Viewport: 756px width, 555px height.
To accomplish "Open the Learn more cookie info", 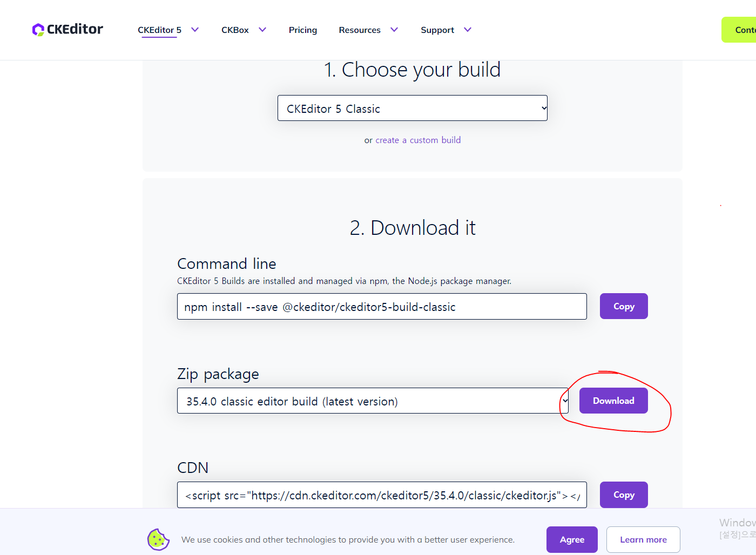I will pyautogui.click(x=643, y=539).
